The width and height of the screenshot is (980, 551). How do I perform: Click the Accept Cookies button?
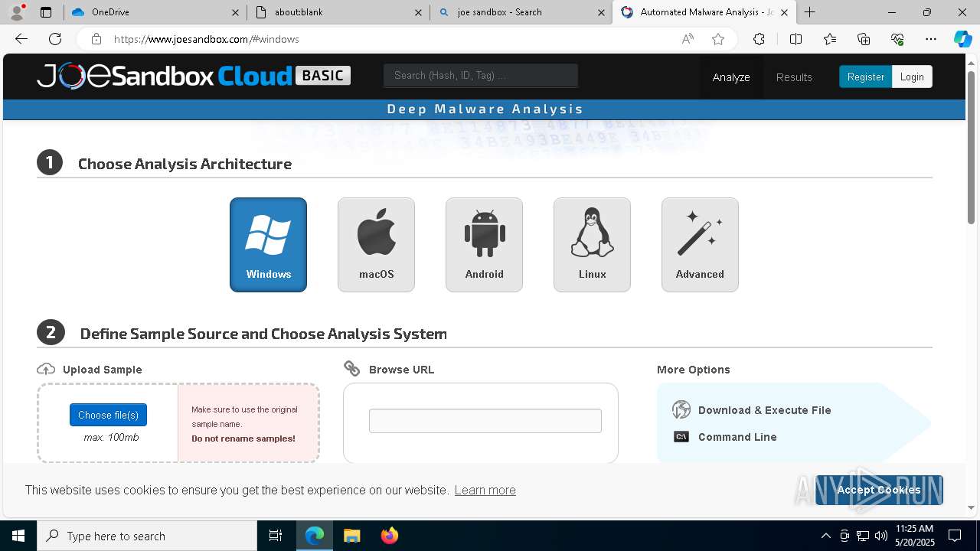tap(879, 490)
